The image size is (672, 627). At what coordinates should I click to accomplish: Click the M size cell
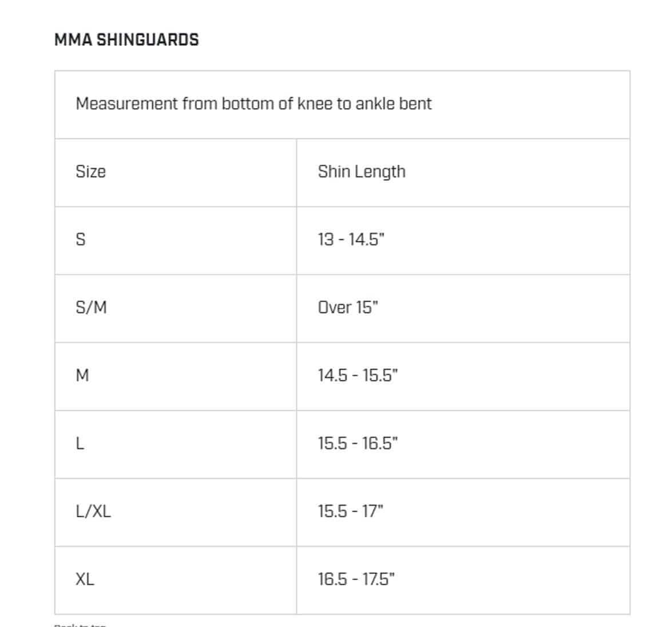pyautogui.click(x=82, y=375)
